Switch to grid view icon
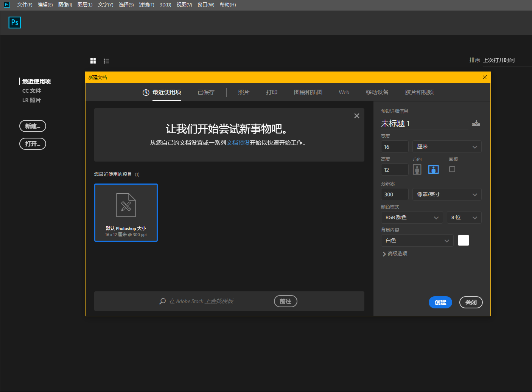The width and height of the screenshot is (532, 392). [x=93, y=61]
